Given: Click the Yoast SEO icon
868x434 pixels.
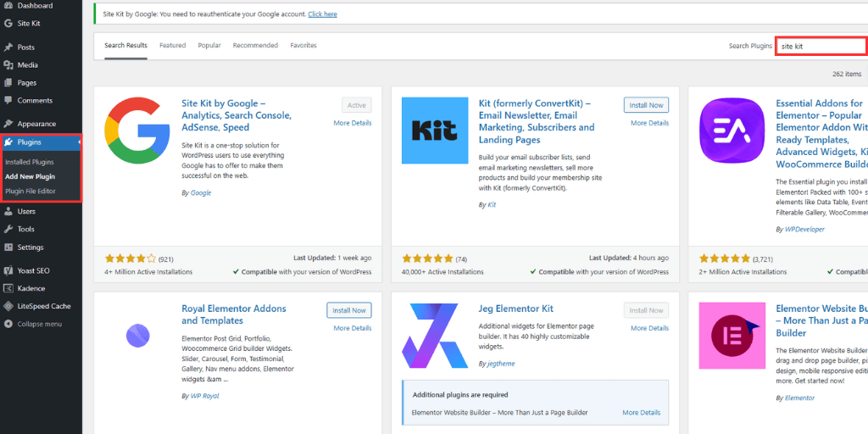Looking at the screenshot, I should tap(8, 271).
